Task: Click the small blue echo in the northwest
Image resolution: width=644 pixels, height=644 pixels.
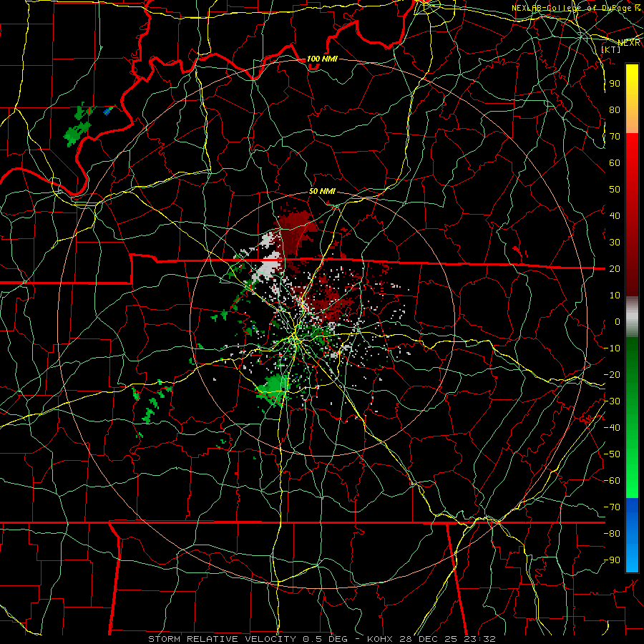Action: (x=108, y=111)
